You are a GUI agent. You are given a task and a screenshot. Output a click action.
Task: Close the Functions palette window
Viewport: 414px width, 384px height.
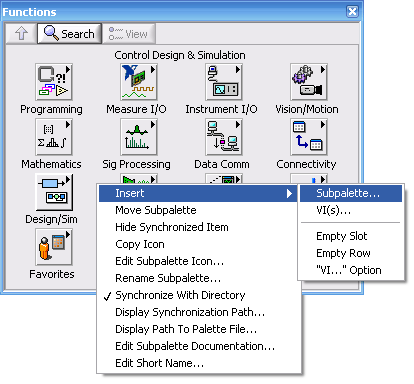click(x=352, y=12)
